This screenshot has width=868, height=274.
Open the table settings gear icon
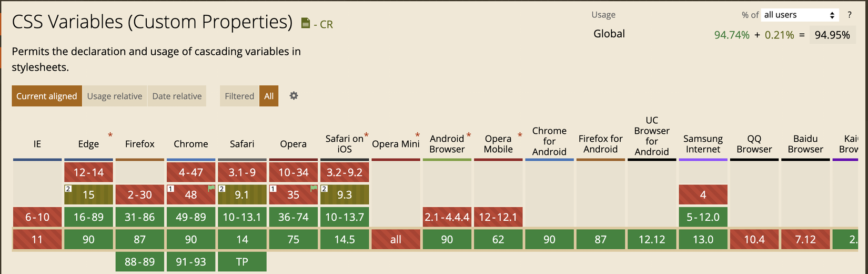(x=294, y=96)
